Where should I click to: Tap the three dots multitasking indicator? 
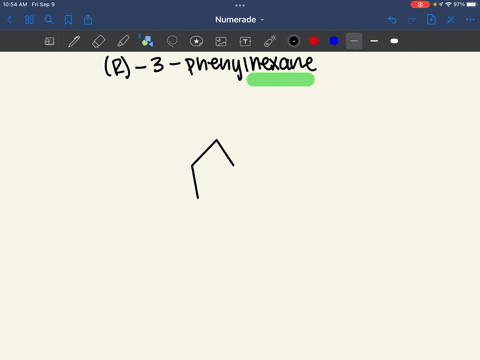240,5
